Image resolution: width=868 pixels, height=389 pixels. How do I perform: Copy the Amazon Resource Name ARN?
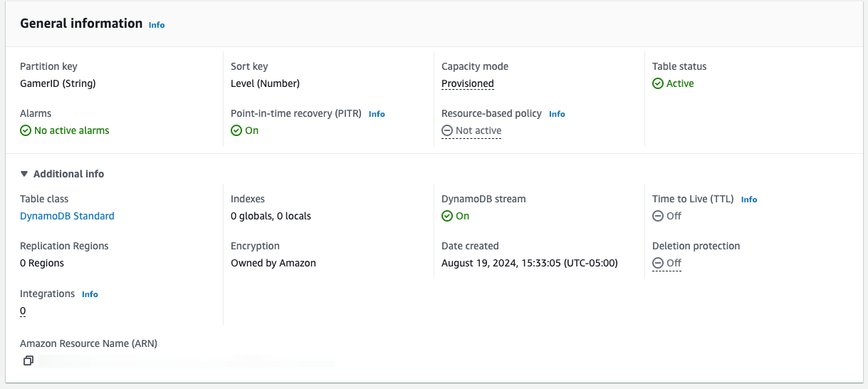pyautogui.click(x=28, y=361)
